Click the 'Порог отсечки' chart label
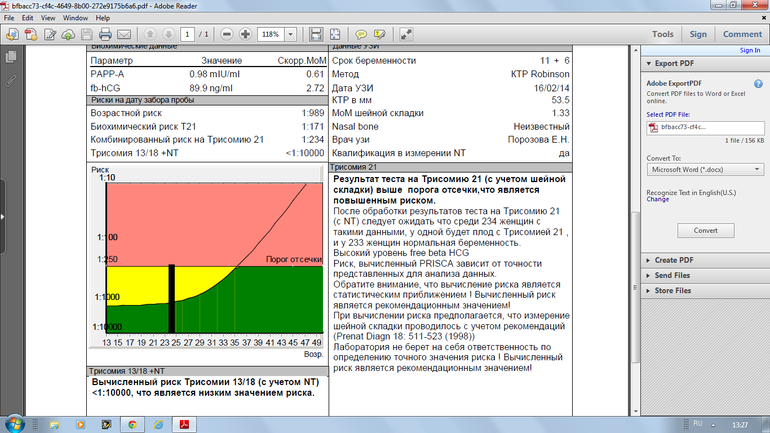 [294, 259]
